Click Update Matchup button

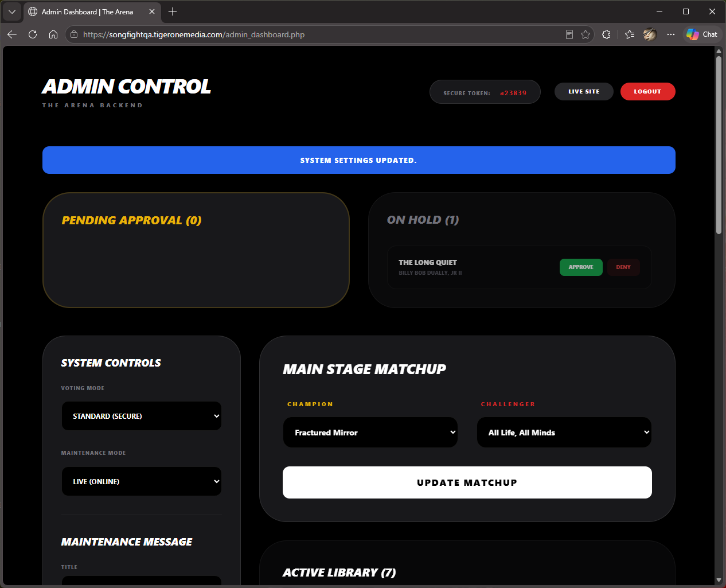pyautogui.click(x=467, y=482)
